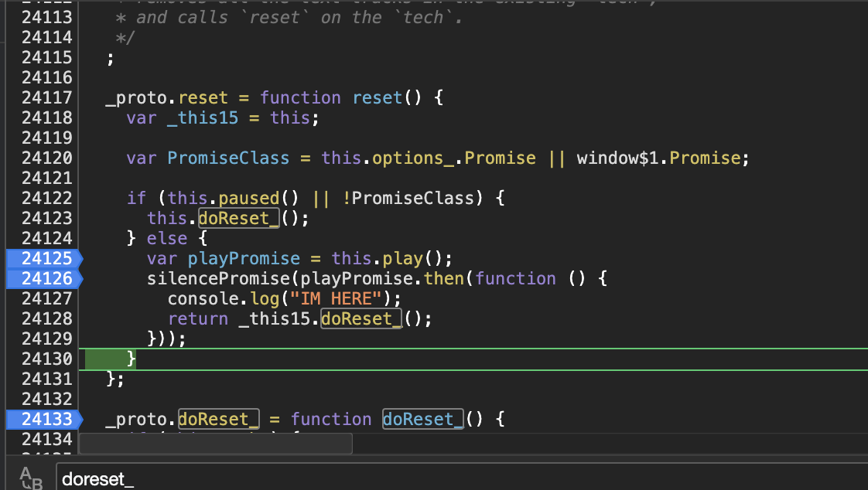Image resolution: width=868 pixels, height=490 pixels.
Task: Click line number 24131 in the gutter
Action: coord(47,379)
